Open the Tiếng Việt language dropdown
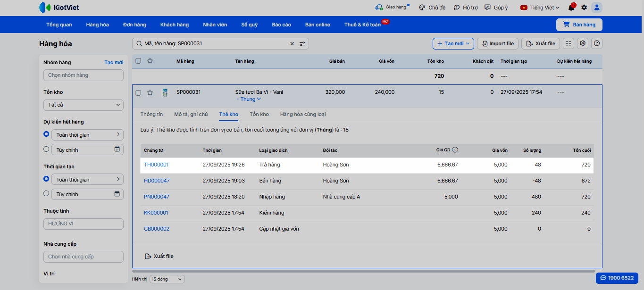644x290 pixels. [540, 8]
